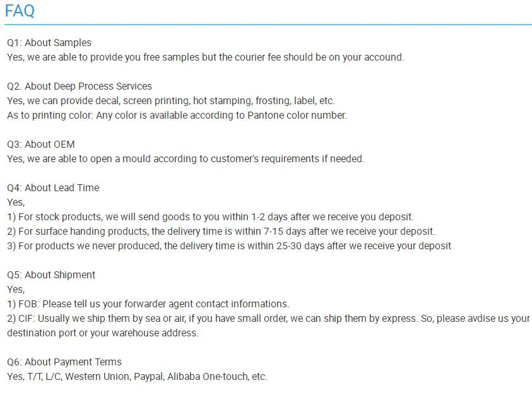This screenshot has width=532, height=395.
Task: Click the open a mould answer line
Action: [x=186, y=159]
